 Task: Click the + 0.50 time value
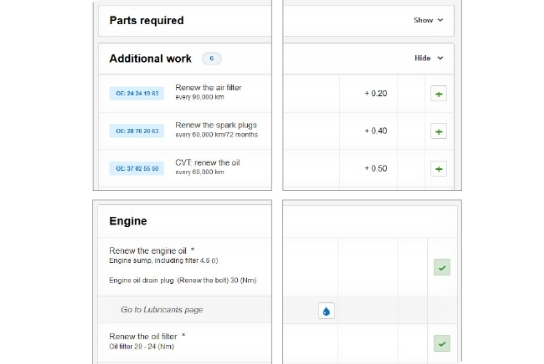tap(376, 168)
